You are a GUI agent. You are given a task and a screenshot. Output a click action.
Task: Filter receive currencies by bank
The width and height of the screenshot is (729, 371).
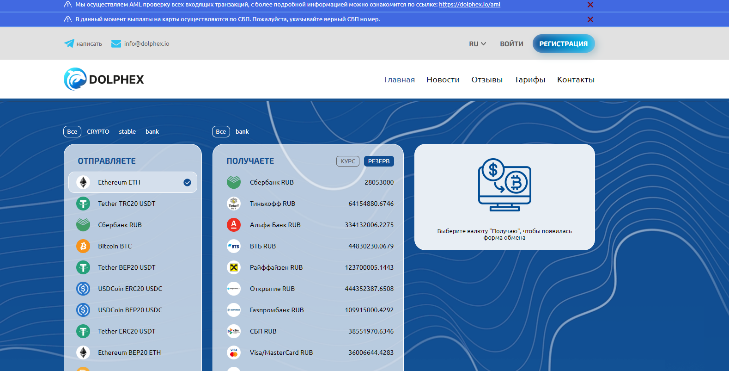pyautogui.click(x=242, y=132)
